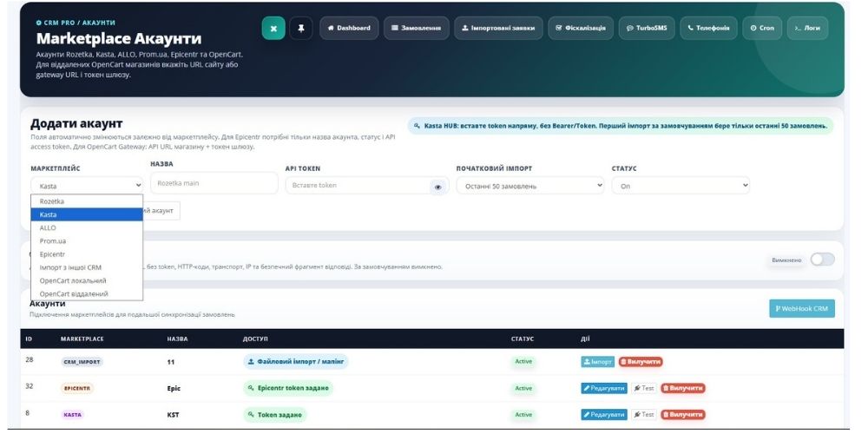Click the WebHook CRM button

coord(802,308)
